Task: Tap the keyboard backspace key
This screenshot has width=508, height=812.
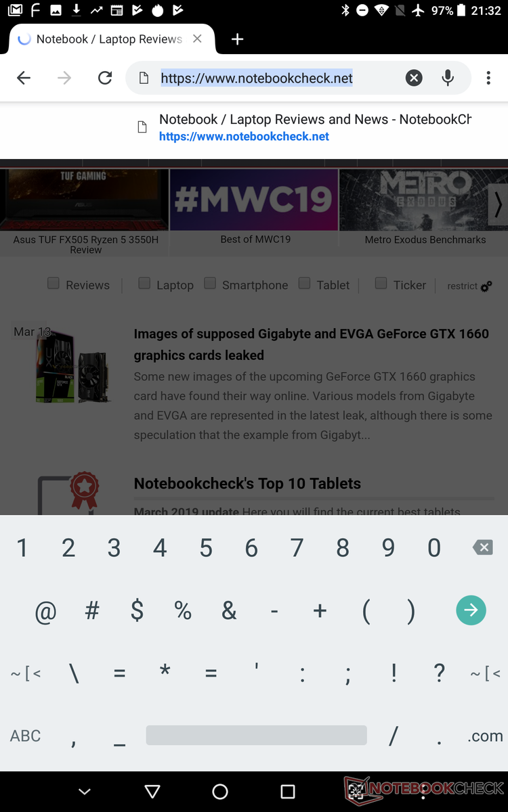Action: coord(482,547)
